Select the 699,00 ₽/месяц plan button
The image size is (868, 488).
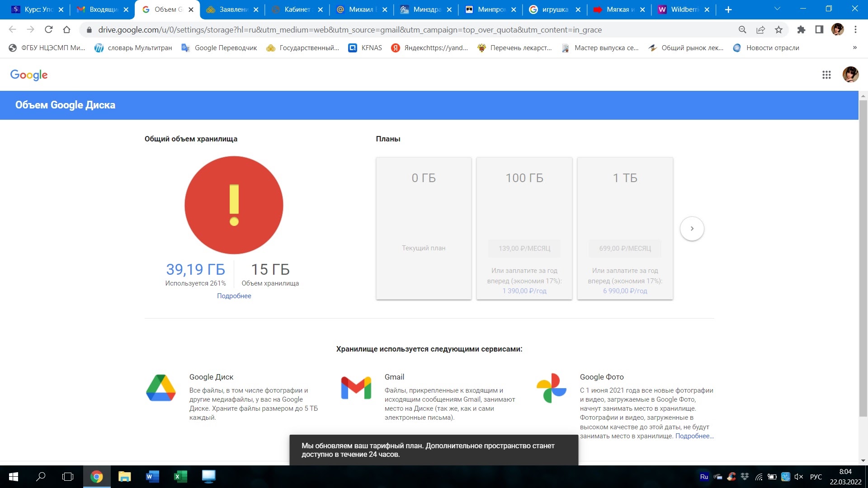pyautogui.click(x=625, y=249)
